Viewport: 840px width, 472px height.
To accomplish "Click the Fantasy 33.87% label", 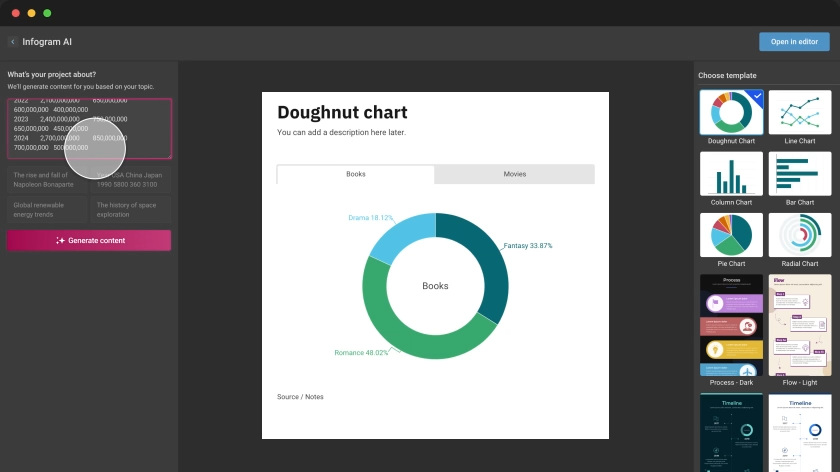I will [x=528, y=245].
